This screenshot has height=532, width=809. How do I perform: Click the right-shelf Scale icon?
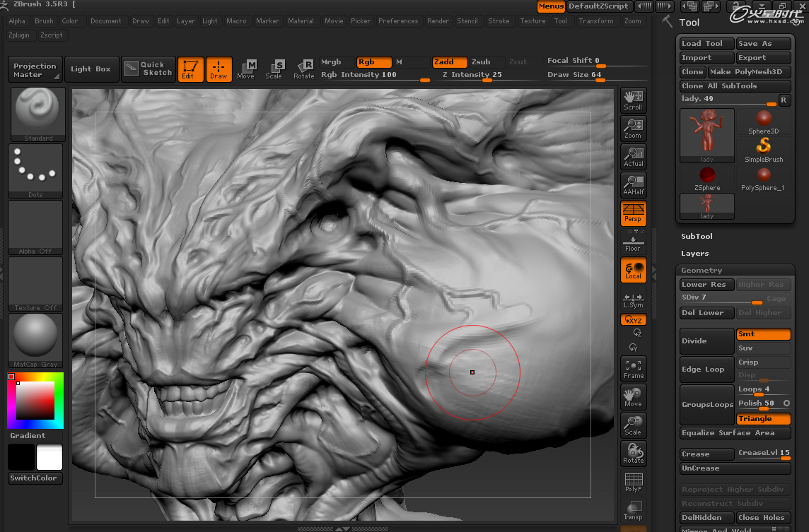pos(633,426)
